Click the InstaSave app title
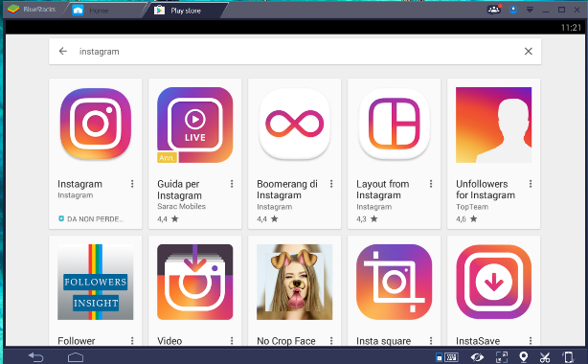This screenshot has height=364, width=588. 478,341
